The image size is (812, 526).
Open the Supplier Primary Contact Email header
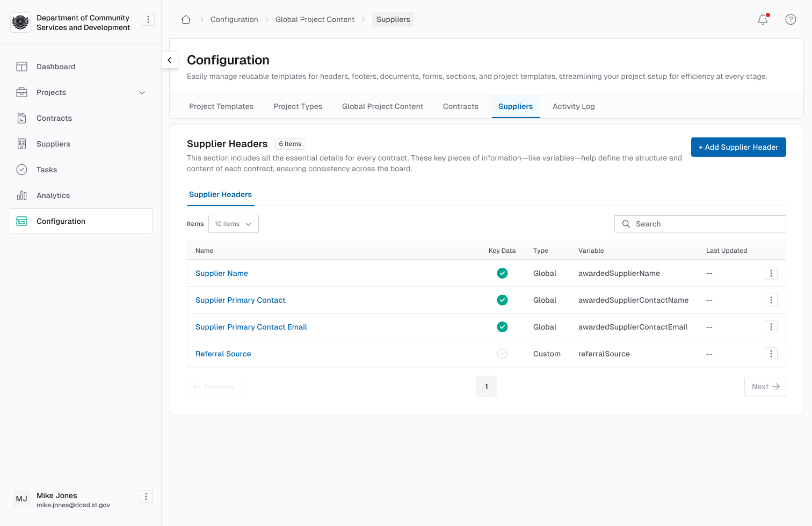(251, 327)
